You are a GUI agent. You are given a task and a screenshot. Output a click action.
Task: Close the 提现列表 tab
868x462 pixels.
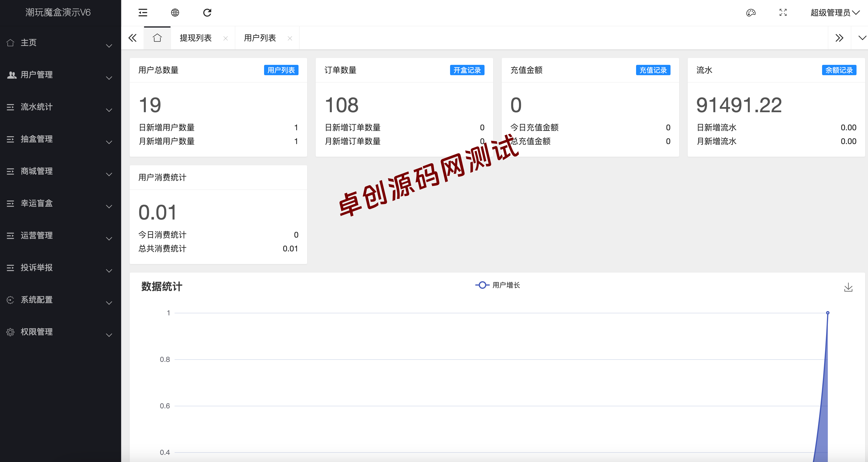(x=225, y=38)
